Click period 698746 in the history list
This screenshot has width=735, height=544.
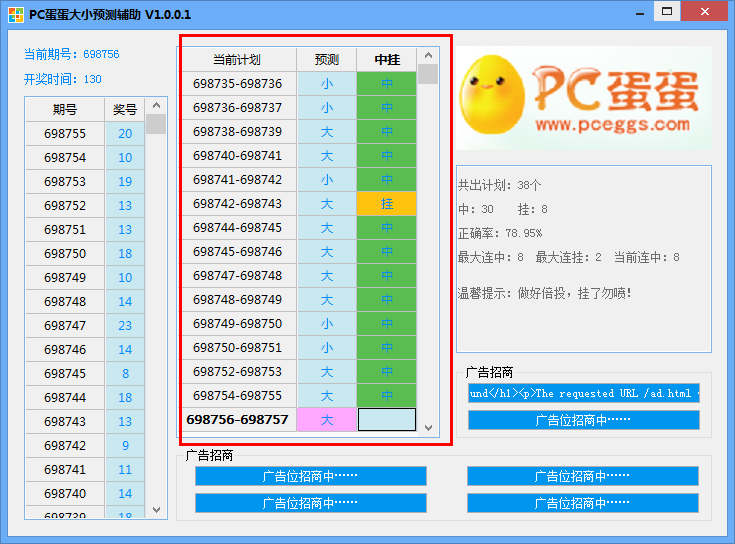click(x=65, y=350)
